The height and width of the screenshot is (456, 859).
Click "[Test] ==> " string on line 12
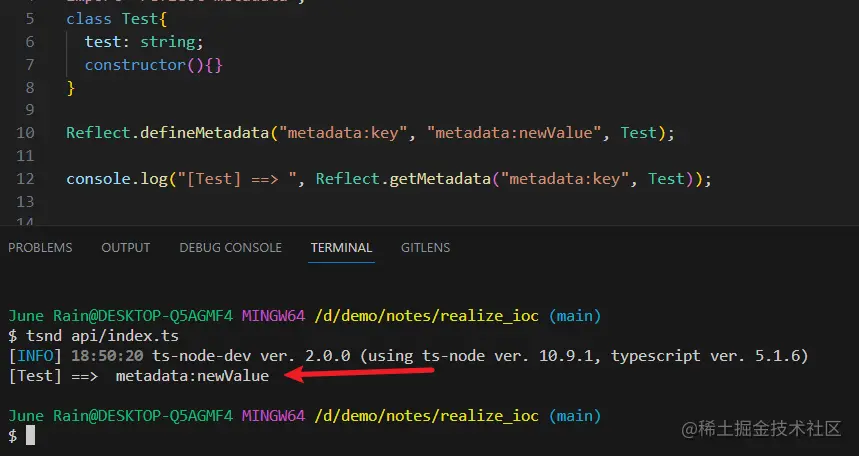(237, 179)
